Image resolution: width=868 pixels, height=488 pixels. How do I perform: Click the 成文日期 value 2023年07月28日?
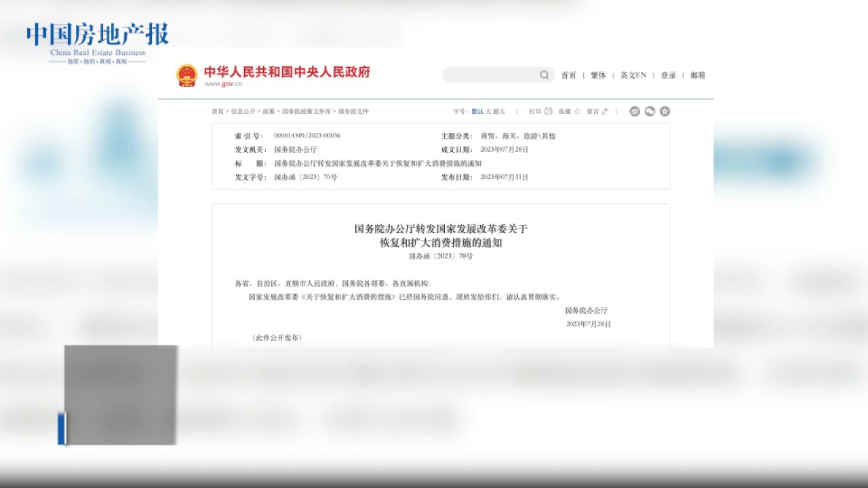[505, 149]
